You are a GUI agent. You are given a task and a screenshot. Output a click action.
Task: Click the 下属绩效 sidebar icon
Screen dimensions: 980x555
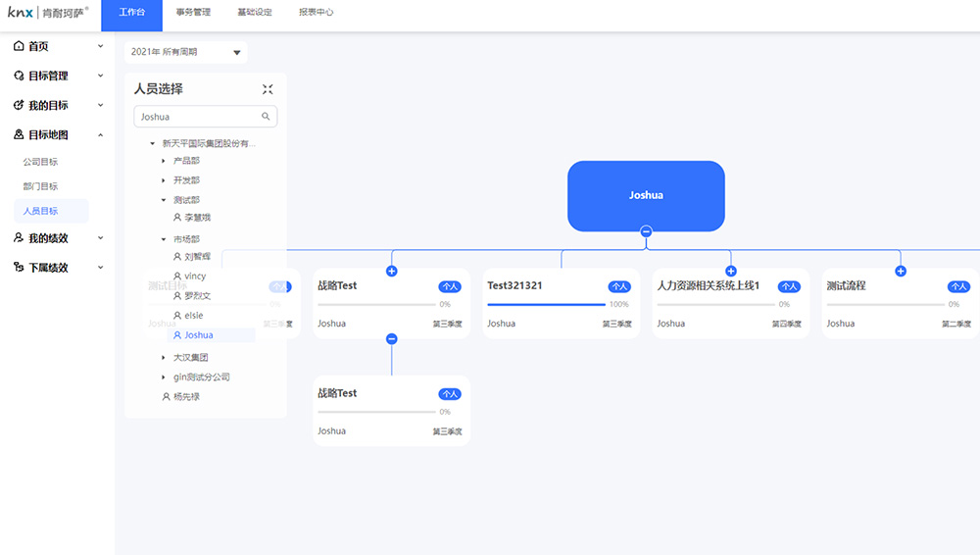[x=19, y=267]
